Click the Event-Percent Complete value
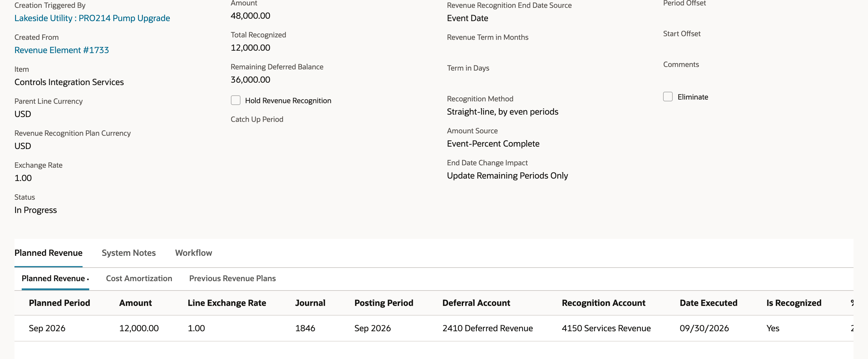 [493, 144]
